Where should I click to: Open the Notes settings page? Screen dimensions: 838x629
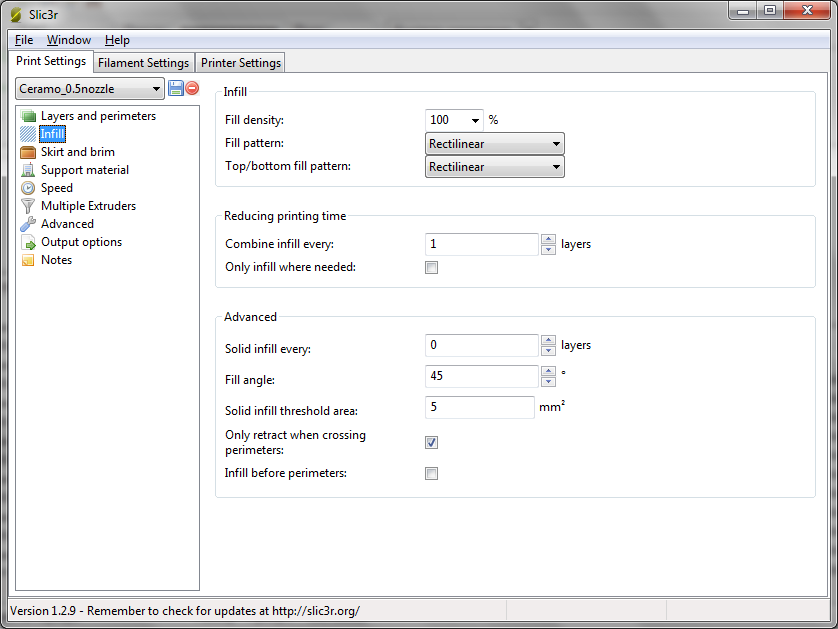pyautogui.click(x=57, y=260)
